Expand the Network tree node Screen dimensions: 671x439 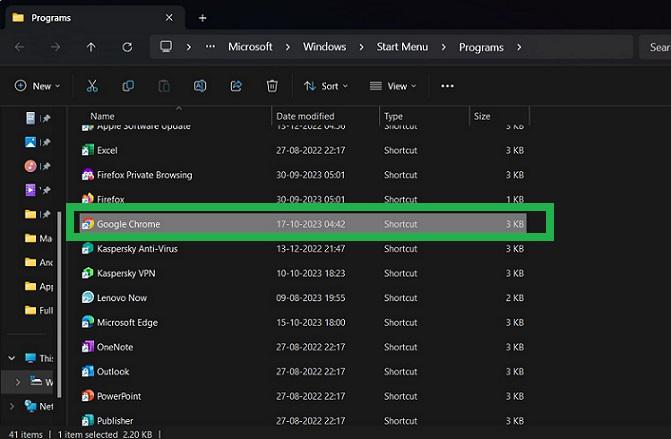click(x=12, y=406)
